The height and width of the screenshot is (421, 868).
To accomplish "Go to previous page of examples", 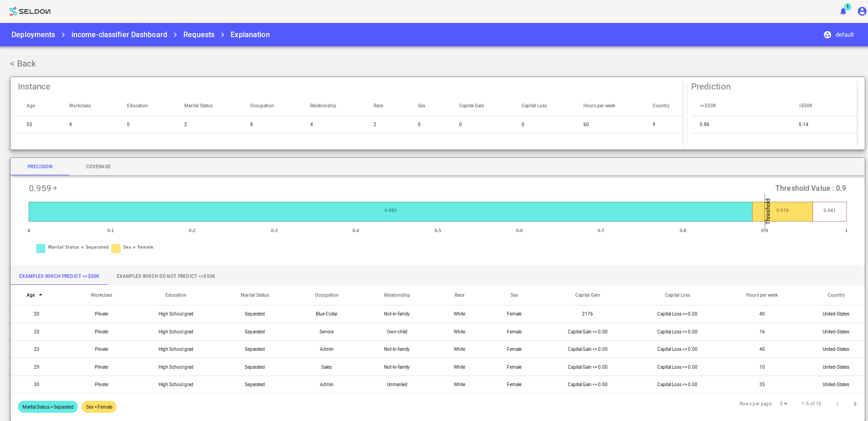I will click(837, 404).
